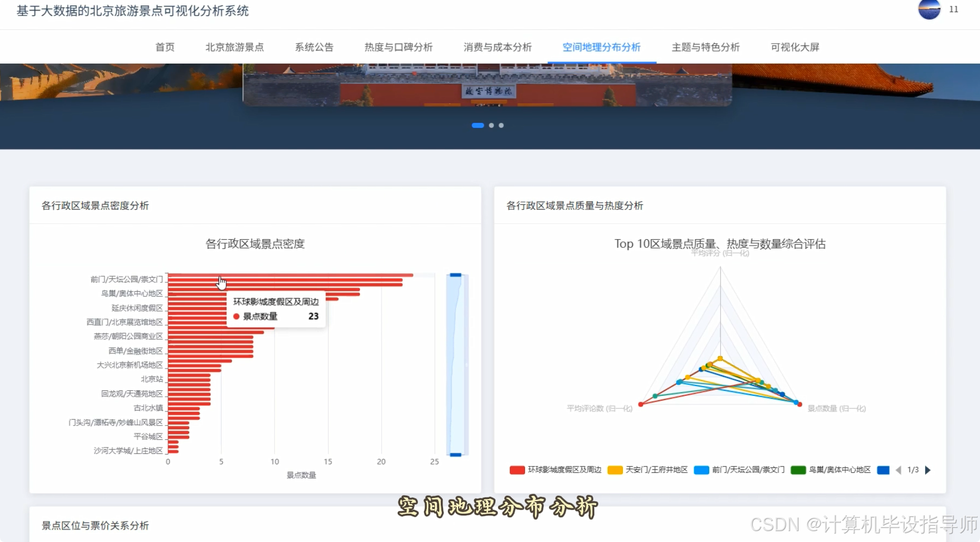Switch to the 主题与特色分析 tab
This screenshot has height=542, width=980.
[x=706, y=47]
